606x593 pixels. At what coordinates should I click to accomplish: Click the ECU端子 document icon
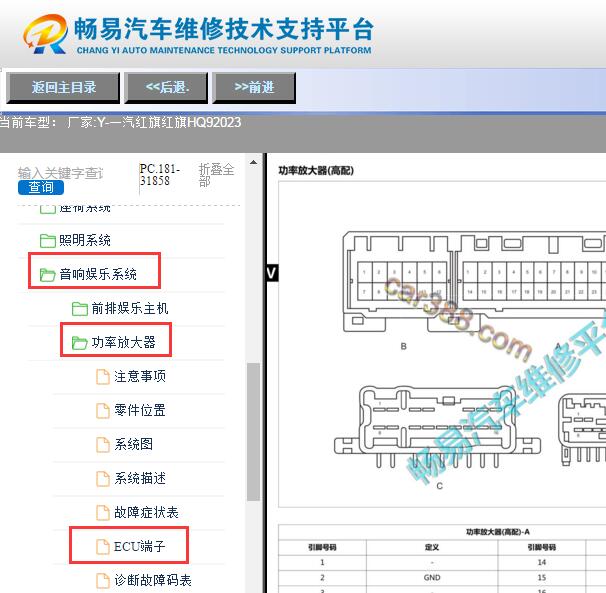pos(102,547)
